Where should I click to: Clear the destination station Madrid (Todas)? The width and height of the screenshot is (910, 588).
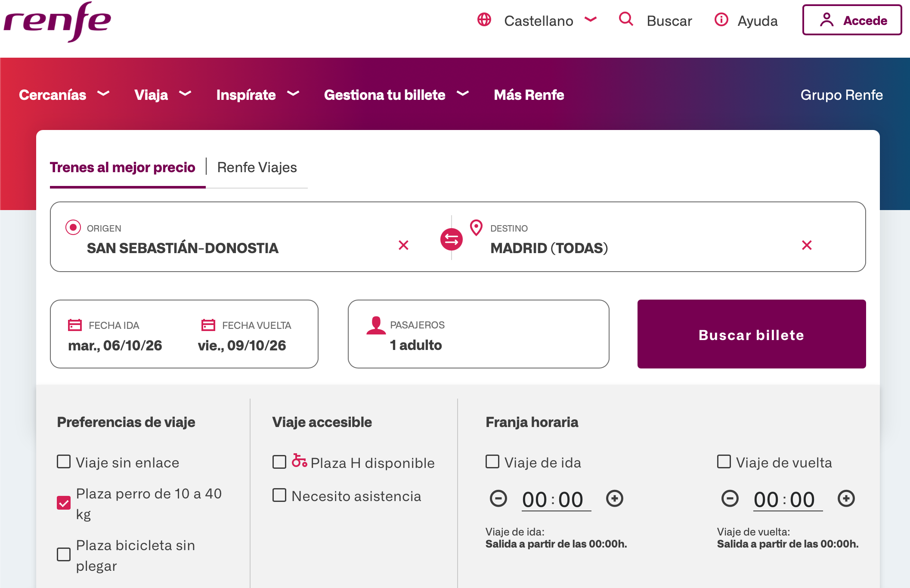tap(807, 245)
